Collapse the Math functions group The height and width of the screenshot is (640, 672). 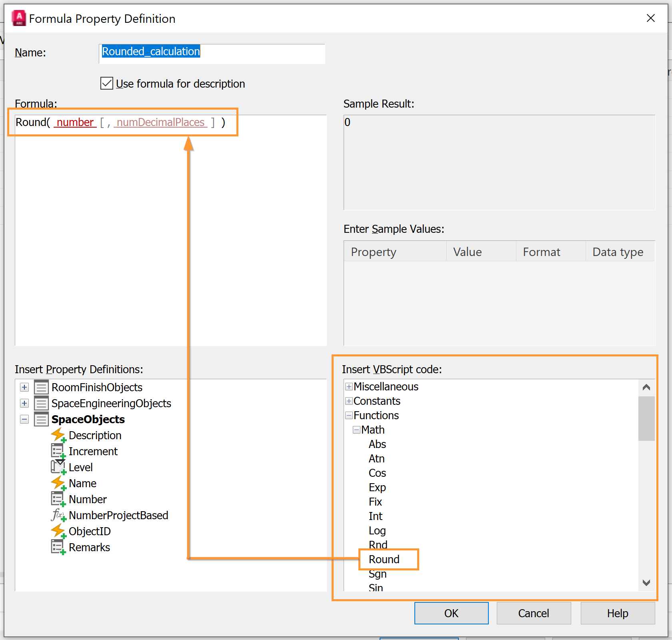(356, 430)
